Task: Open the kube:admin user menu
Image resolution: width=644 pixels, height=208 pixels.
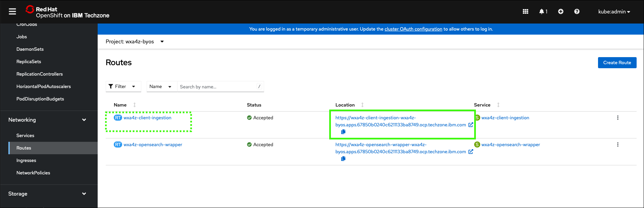Action: tap(614, 12)
